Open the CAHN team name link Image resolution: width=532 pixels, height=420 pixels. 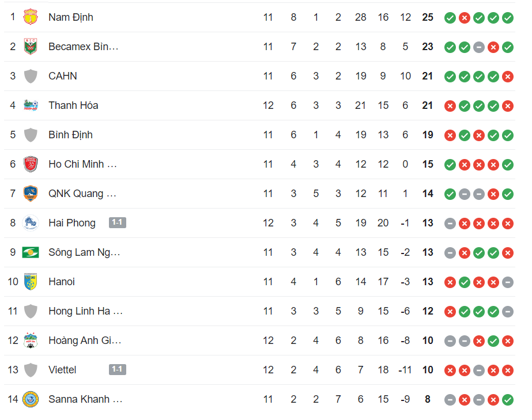click(x=63, y=76)
